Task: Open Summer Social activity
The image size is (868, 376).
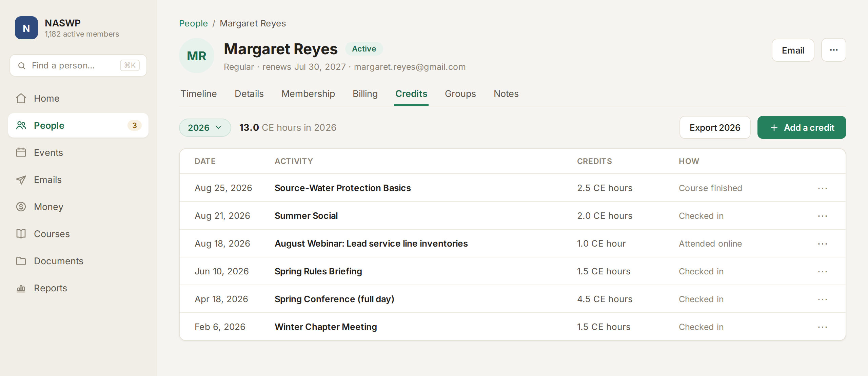Action: coord(306,216)
